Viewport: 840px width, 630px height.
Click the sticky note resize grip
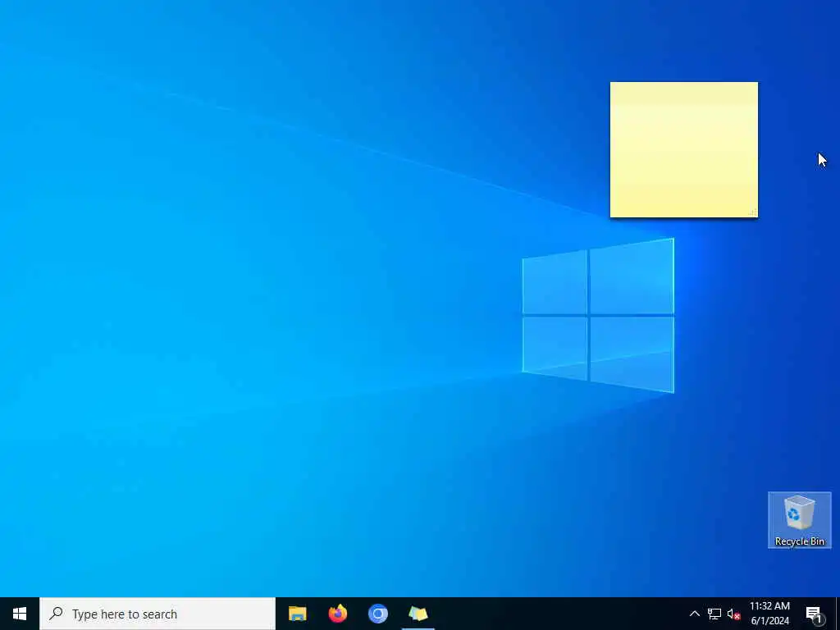coord(753,212)
